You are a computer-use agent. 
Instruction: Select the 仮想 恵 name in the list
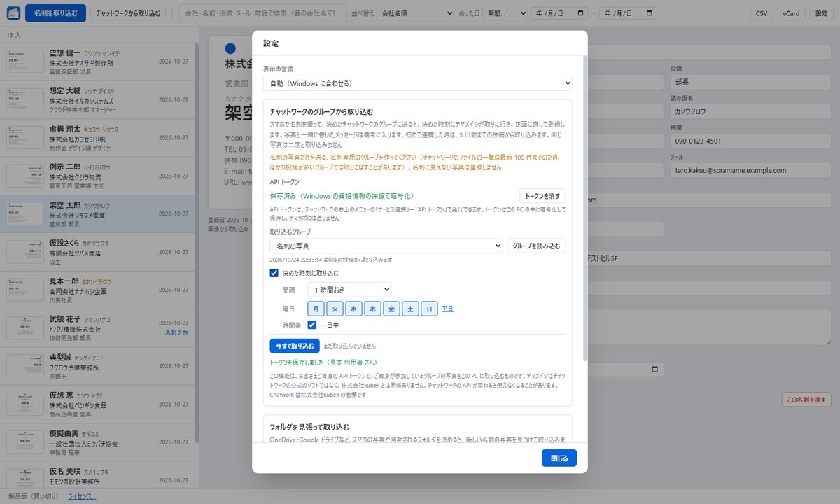(62, 395)
